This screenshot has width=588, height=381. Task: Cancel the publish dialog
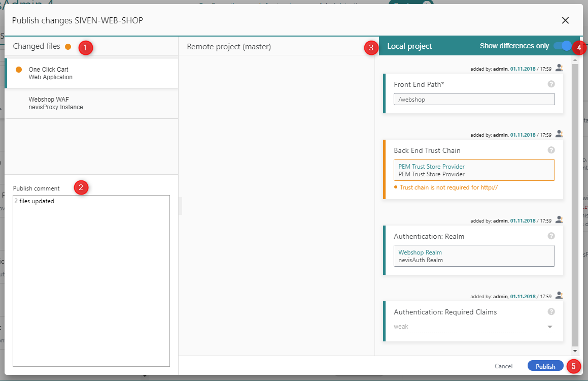(x=503, y=366)
